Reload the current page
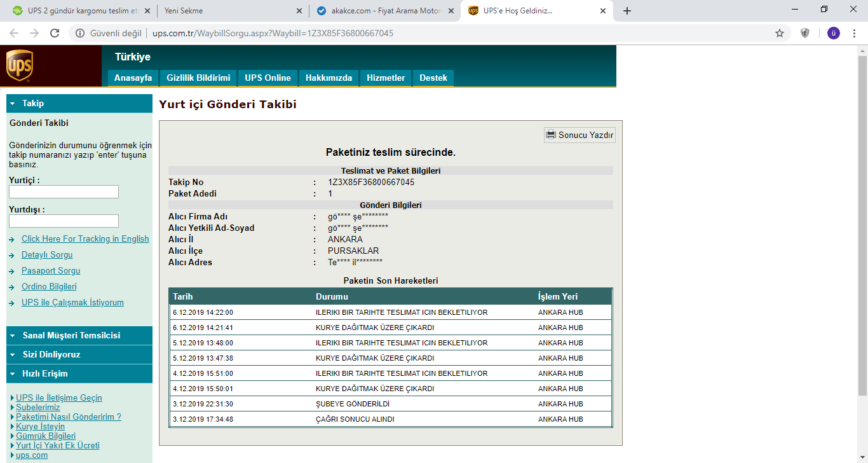This screenshot has height=463, width=868. coord(55,33)
